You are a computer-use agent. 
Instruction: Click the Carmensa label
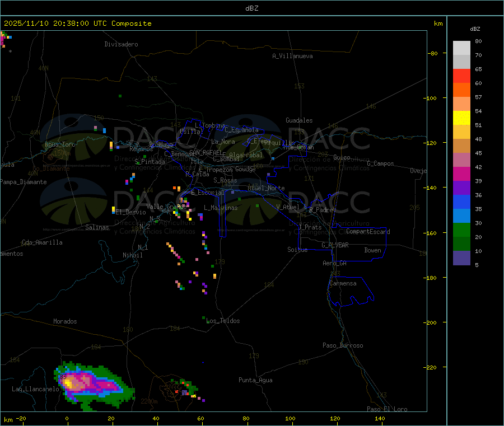tap(343, 283)
